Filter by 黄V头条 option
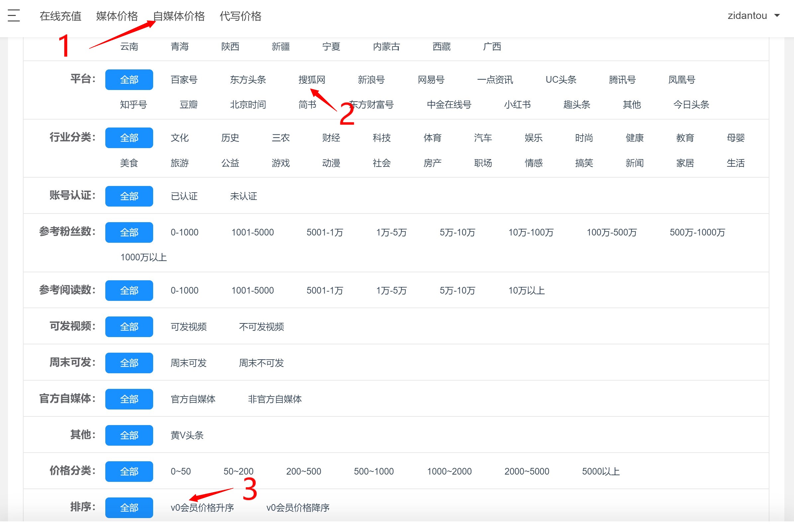Screen dimensions: 794x532 coord(187,435)
